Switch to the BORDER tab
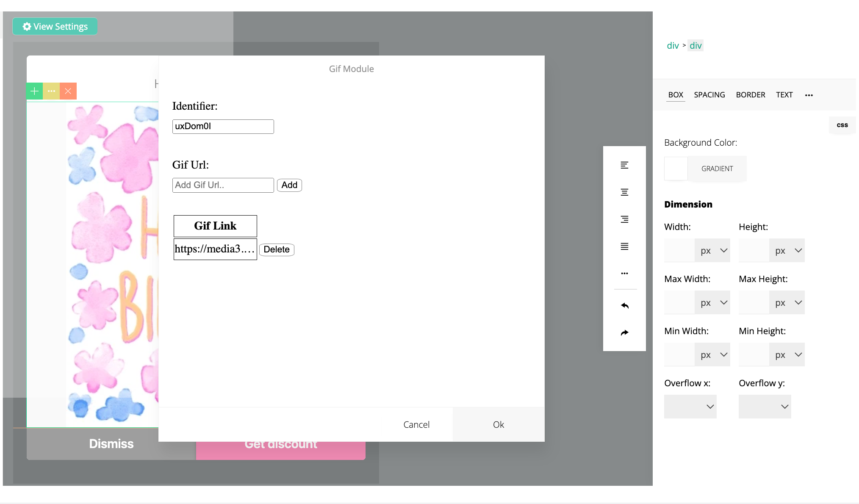 (x=751, y=95)
